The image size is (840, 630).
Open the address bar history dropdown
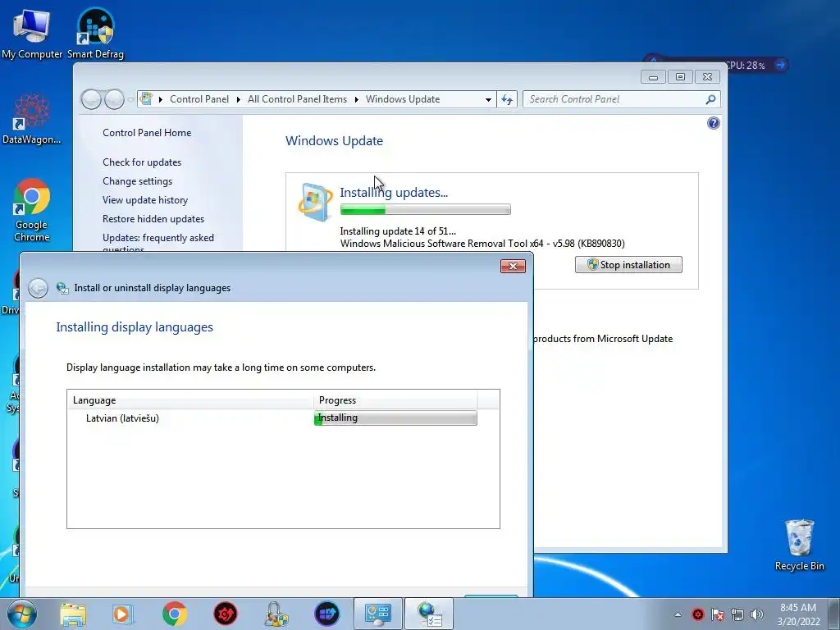(x=488, y=99)
